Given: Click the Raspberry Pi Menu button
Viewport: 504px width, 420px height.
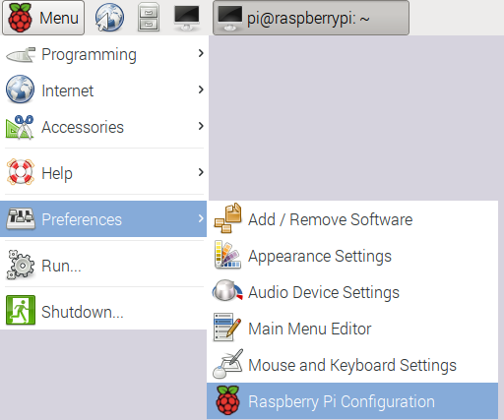Looking at the screenshot, I should tap(43, 18).
